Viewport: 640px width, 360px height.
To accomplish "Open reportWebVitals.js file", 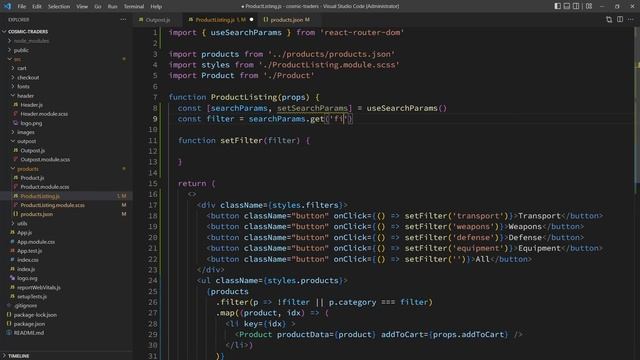I will [39, 287].
